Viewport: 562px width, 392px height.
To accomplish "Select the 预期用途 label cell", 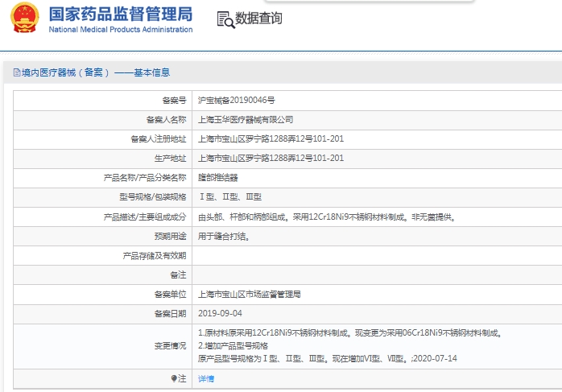I will (103, 236).
